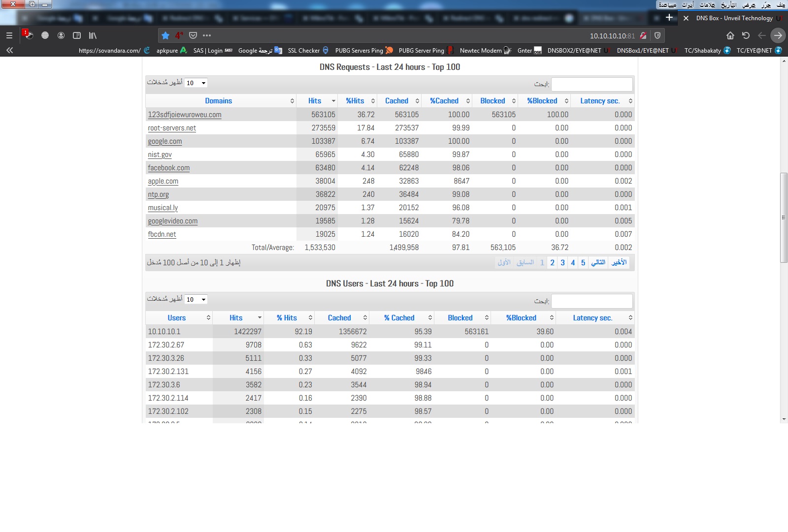Sort DNS Users table by % Cached
This screenshot has height=532, width=788.
point(402,318)
